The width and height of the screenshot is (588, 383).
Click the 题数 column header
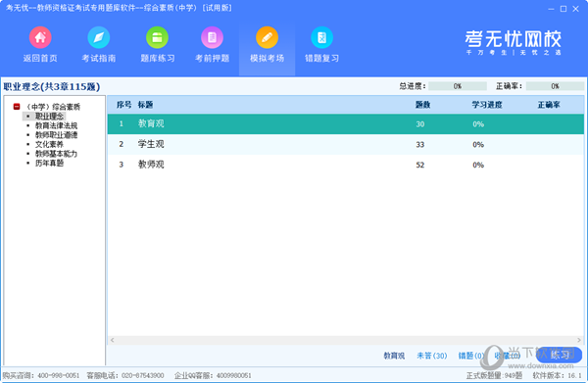[422, 105]
